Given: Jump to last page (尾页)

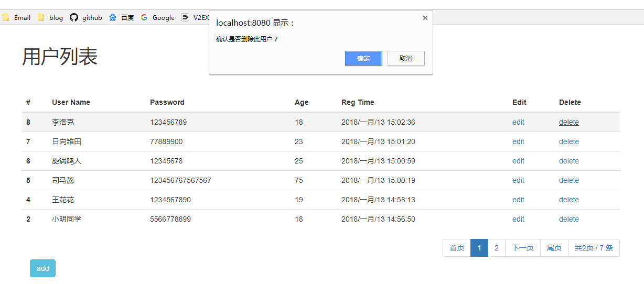Looking at the screenshot, I should (x=554, y=248).
